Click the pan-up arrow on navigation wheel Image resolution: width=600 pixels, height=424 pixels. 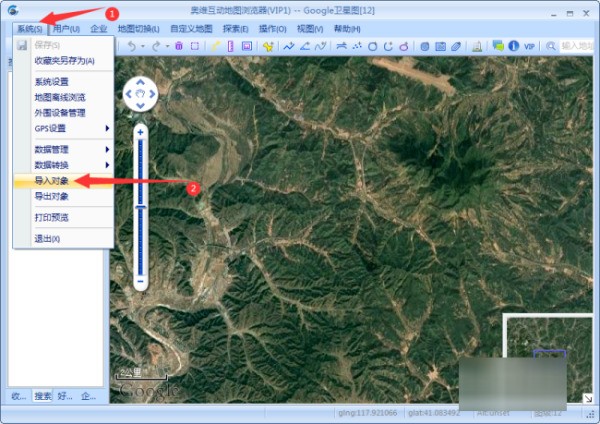[x=141, y=83]
